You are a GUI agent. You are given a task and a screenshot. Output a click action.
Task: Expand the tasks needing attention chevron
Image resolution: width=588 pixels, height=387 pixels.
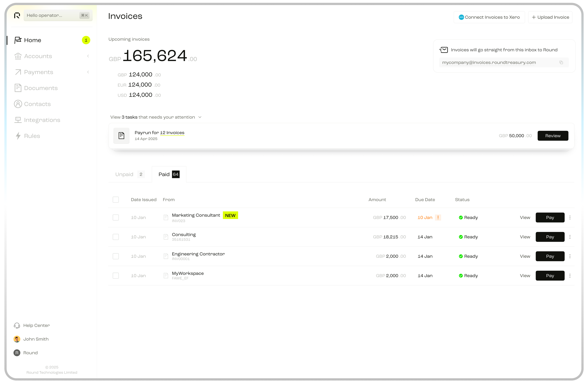tap(200, 117)
